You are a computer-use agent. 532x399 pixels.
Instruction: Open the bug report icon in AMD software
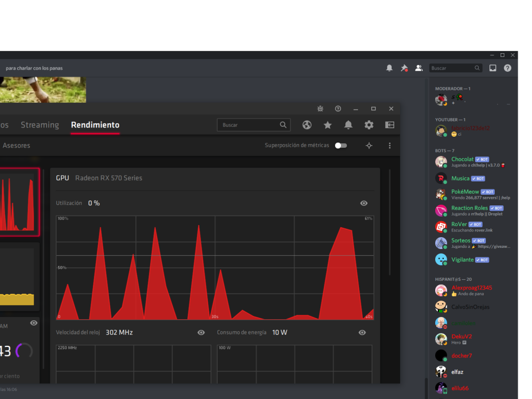(320, 109)
